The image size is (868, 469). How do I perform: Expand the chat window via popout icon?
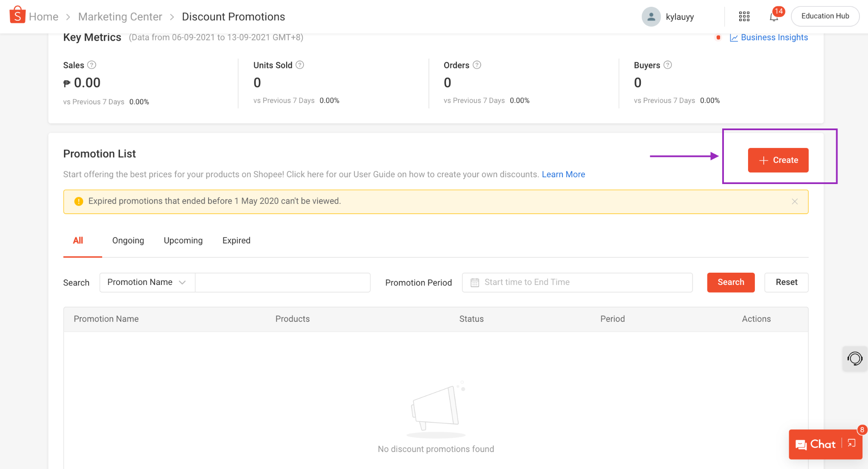852,444
